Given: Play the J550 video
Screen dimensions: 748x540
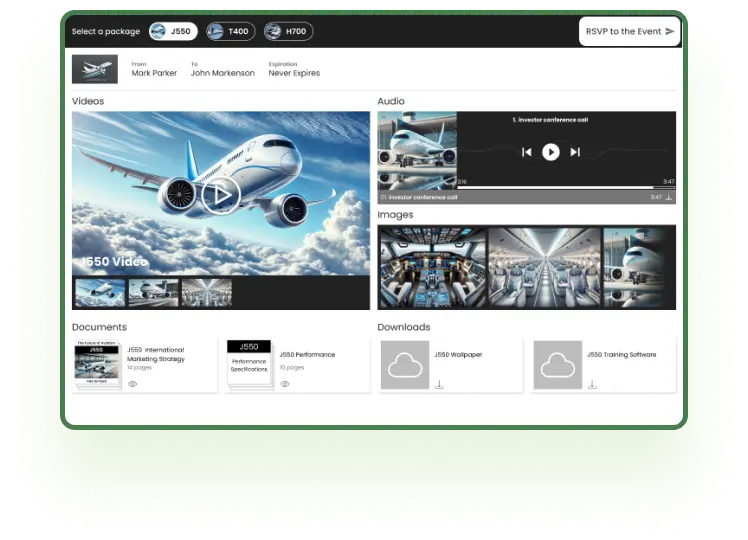Looking at the screenshot, I should coord(220,194).
